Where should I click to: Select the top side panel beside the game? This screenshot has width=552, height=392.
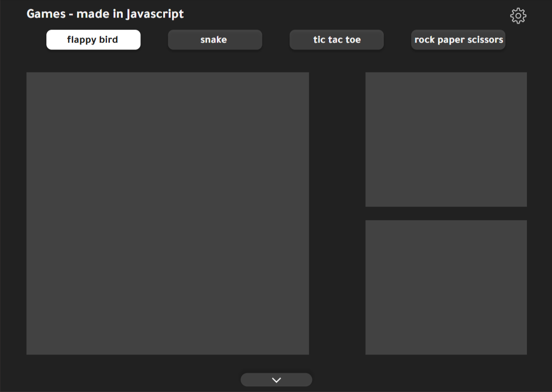(x=446, y=139)
